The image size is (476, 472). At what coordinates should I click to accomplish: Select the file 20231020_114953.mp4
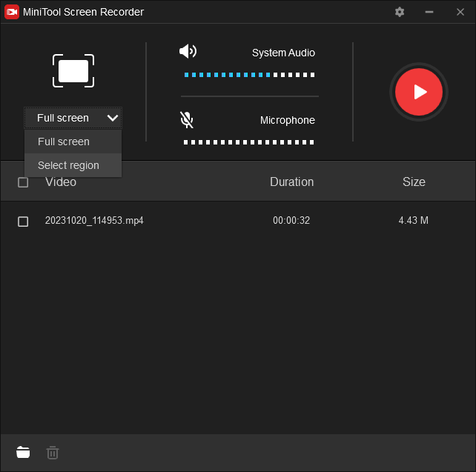[94, 220]
